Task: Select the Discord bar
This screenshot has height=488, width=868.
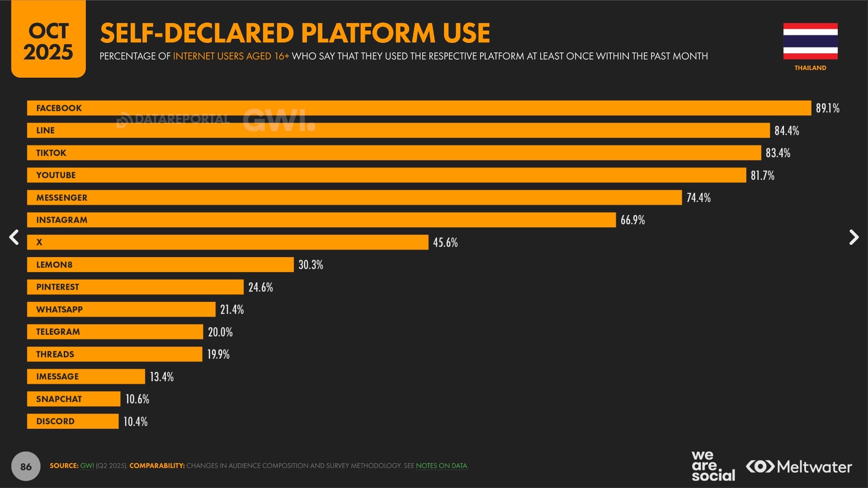Action: [72, 421]
